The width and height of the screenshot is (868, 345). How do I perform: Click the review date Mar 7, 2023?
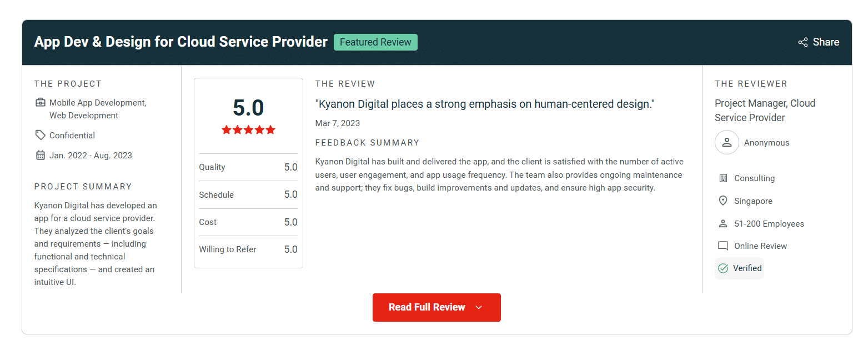pos(338,123)
